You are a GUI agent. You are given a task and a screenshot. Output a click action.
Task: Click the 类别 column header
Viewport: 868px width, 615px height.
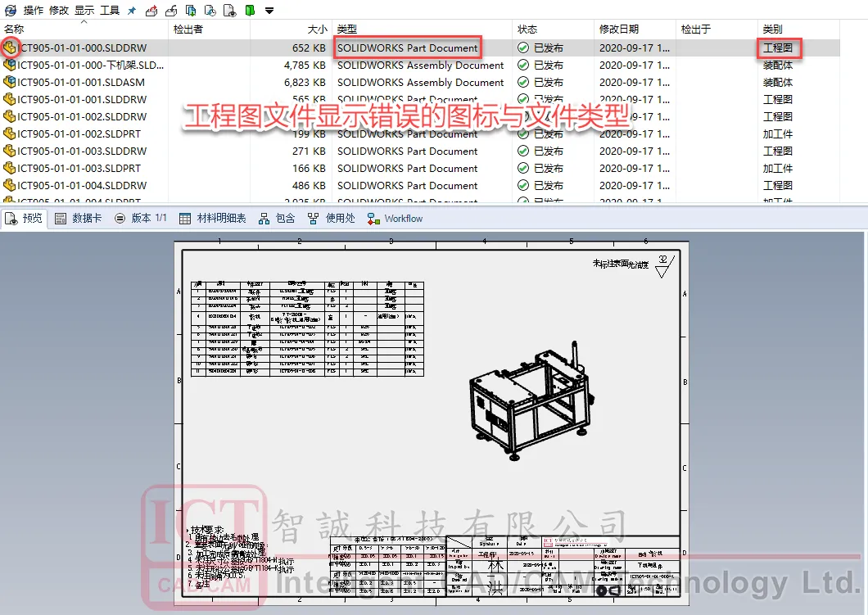[x=772, y=29]
